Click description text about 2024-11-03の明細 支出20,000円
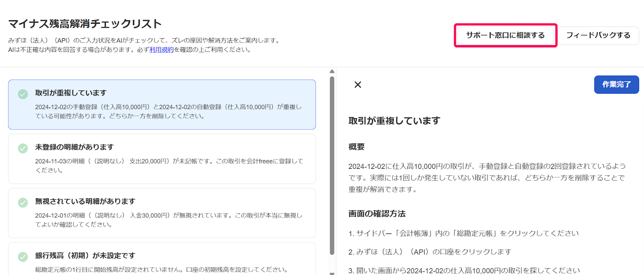Image resolution: width=644 pixels, height=275 pixels. [169, 166]
